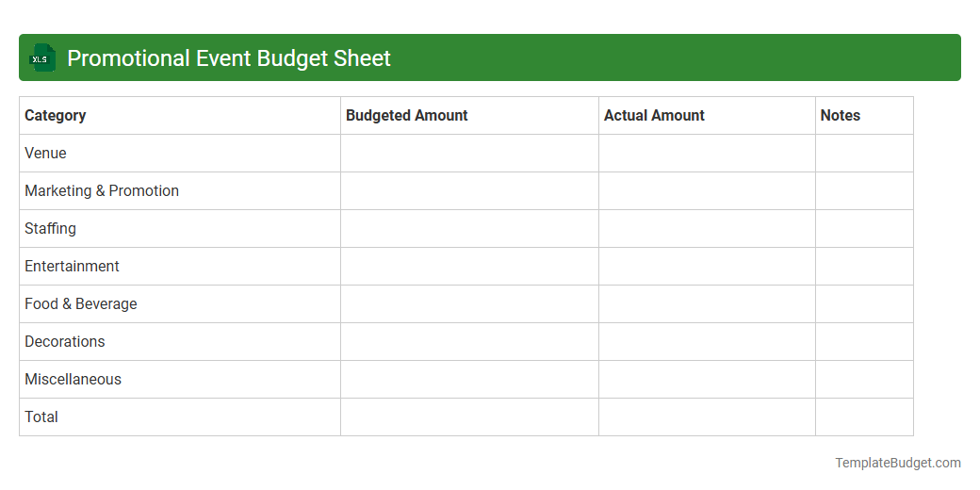Select the Miscellaneous row label
This screenshot has width=980, height=490.
tap(73, 380)
